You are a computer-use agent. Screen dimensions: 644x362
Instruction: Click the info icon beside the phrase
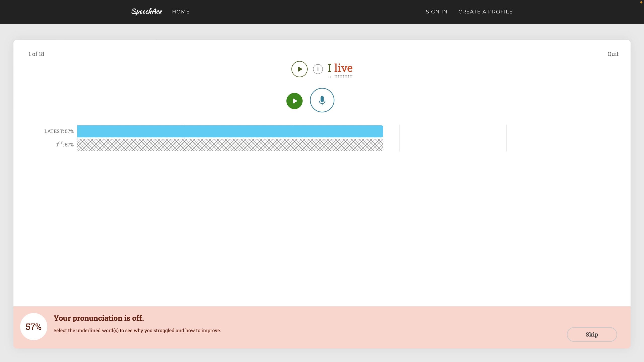[318, 69]
